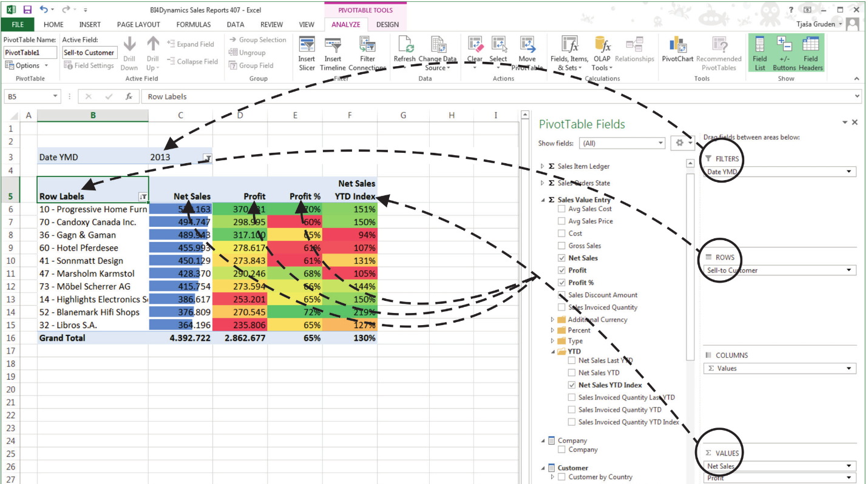Screen dimensions: 868x484
Task: Uncheck the Net Sales field
Action: click(x=561, y=258)
